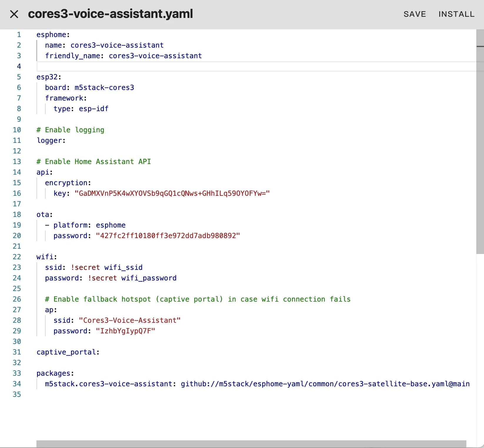Click the github package URL
The image size is (484, 448).
[x=325, y=384]
